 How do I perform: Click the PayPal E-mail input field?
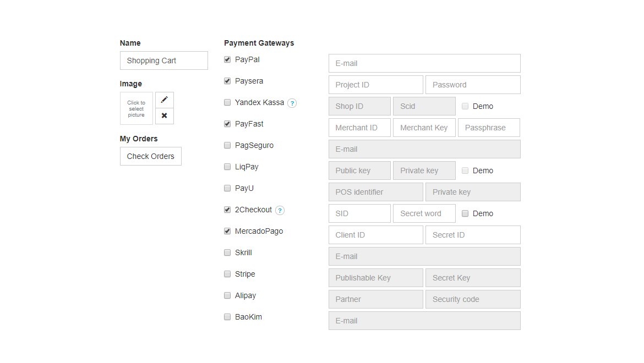tap(424, 63)
